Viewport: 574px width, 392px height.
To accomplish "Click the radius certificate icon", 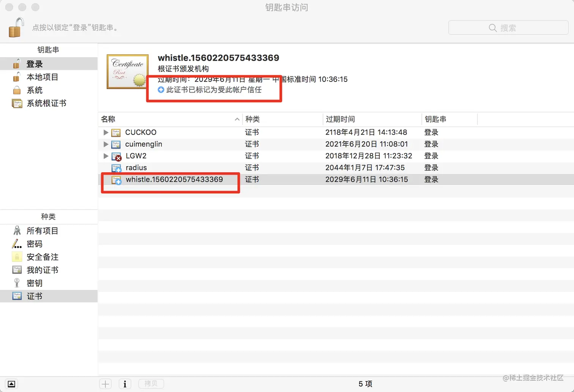I will tap(116, 168).
